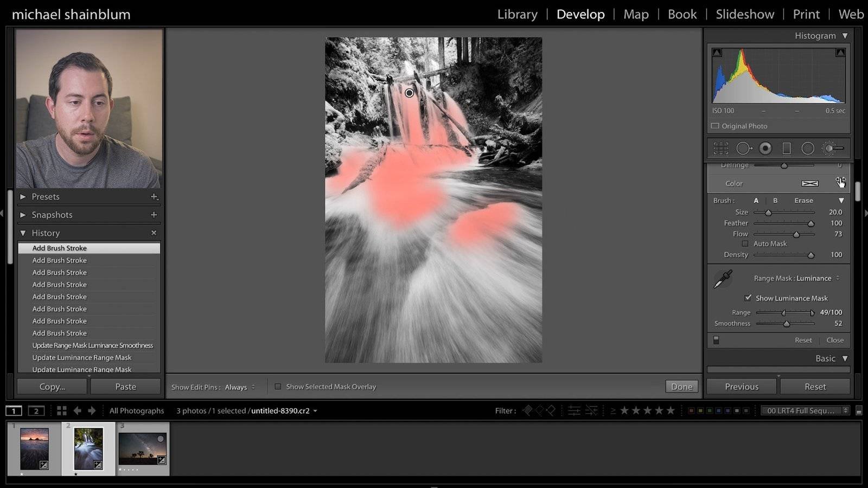Image resolution: width=868 pixels, height=488 pixels.
Task: Select the Milky Way photo thumbnail
Action: (142, 448)
